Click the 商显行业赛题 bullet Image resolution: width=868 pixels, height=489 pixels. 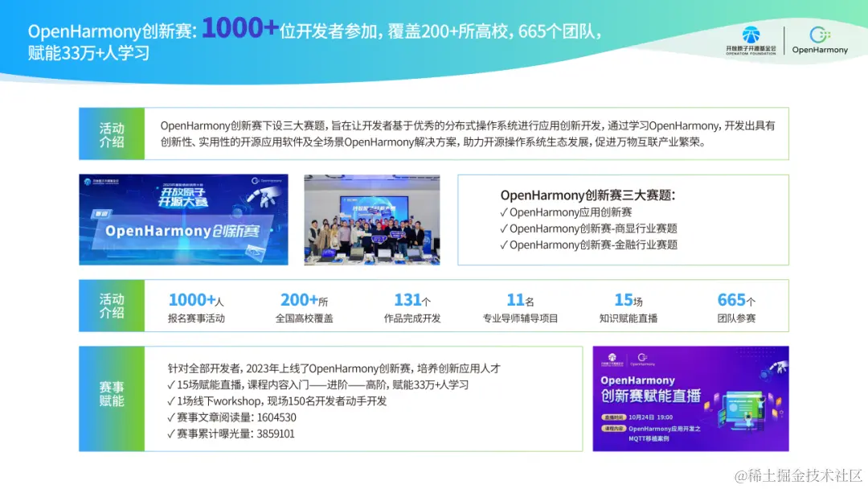pyautogui.click(x=588, y=228)
